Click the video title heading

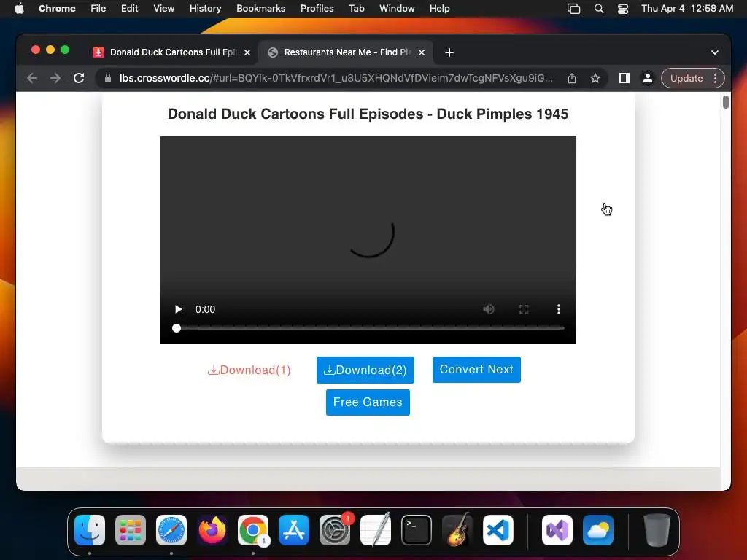(368, 114)
